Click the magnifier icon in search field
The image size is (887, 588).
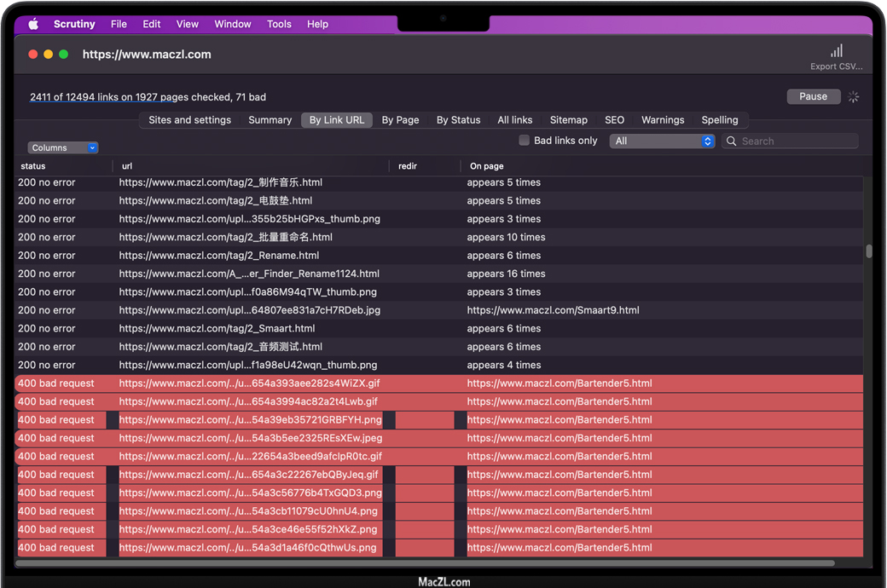[x=732, y=141]
